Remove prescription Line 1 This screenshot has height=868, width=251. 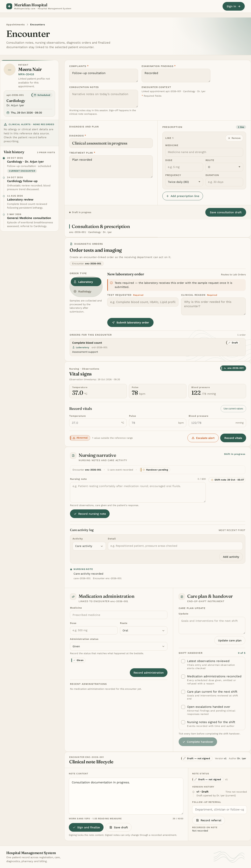tap(234, 138)
